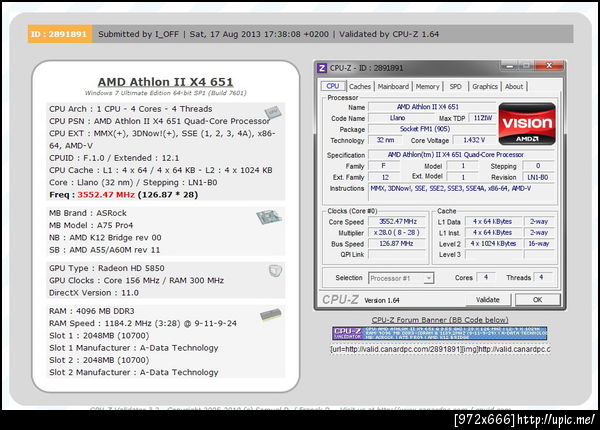Click the Slot 1 Manufacturer A-Data line

[134, 348]
